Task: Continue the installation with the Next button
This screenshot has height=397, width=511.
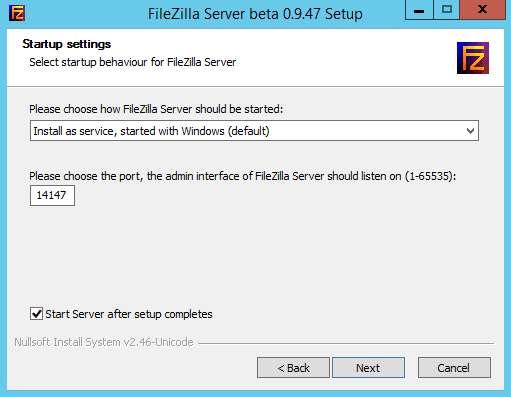Action: [368, 368]
